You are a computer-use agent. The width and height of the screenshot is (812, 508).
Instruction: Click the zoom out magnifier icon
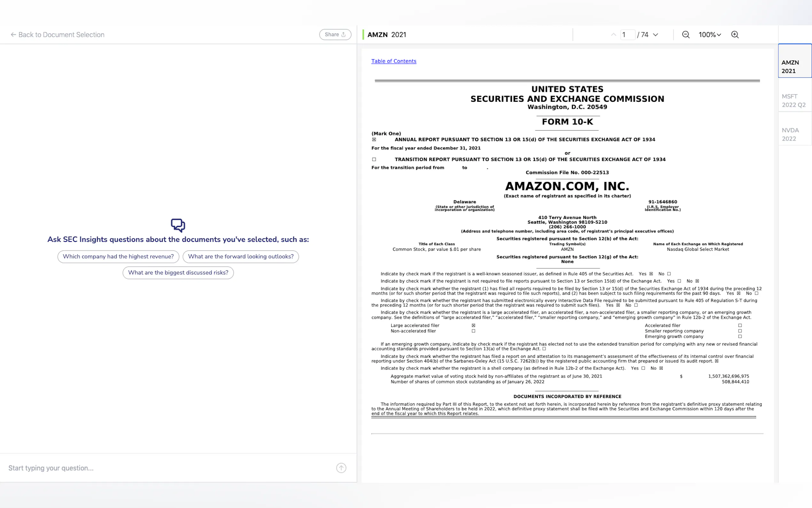685,35
